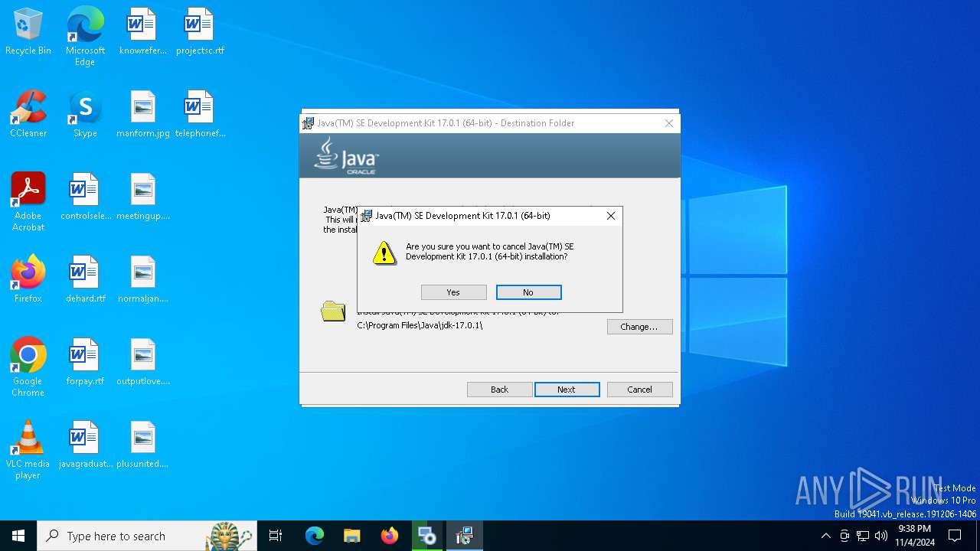Open the Firefox desktop shortcut
The image size is (980, 551).
tap(28, 280)
